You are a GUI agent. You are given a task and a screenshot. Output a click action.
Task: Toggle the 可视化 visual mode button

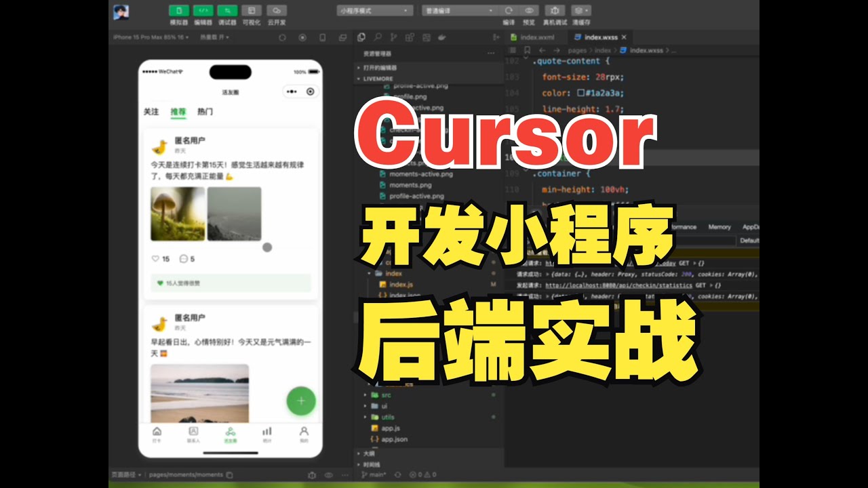click(x=252, y=11)
